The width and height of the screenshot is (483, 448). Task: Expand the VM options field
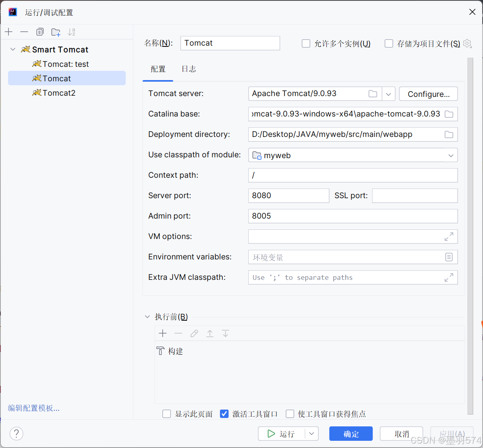coord(449,237)
